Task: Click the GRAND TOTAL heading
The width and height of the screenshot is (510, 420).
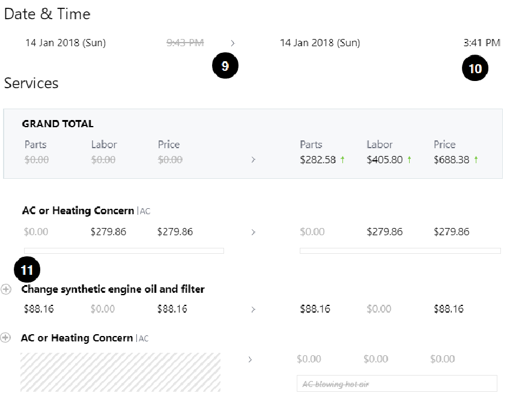Action: (58, 124)
